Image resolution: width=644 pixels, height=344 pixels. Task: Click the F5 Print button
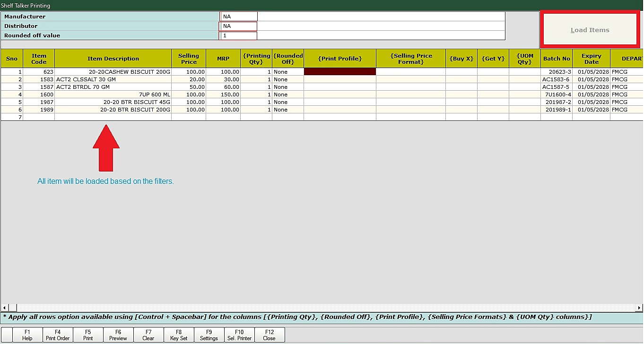pyautogui.click(x=88, y=335)
